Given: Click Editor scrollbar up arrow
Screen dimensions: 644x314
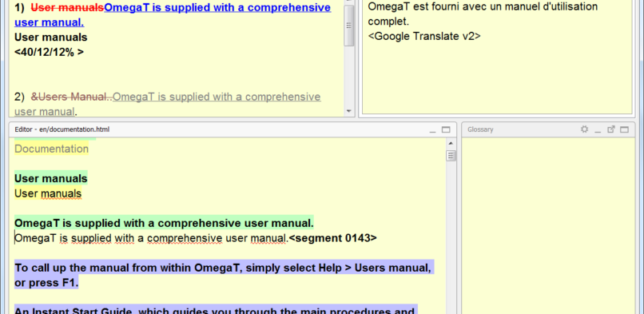Looking at the screenshot, I should [x=451, y=143].
